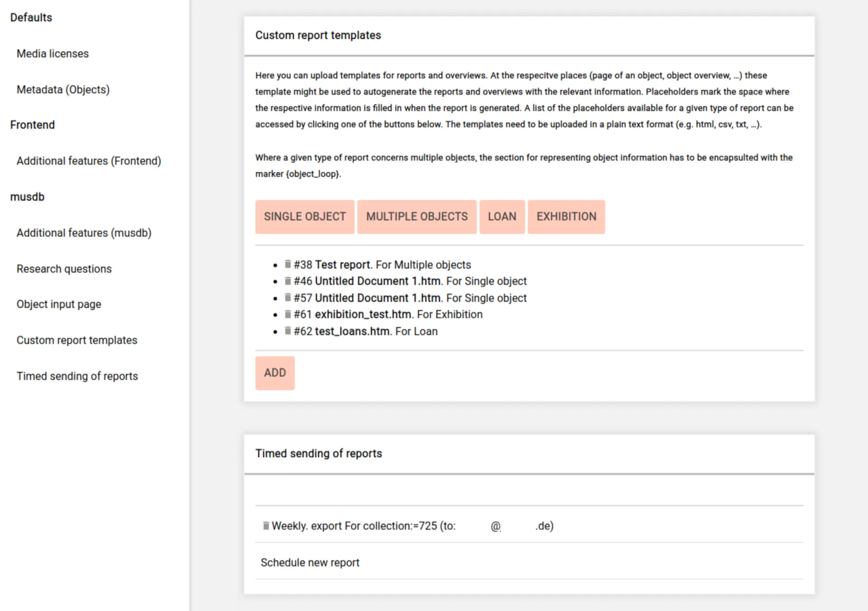
Task: Click trash icon beside #57 Untitled Document 1.htm
Action: [288, 297]
